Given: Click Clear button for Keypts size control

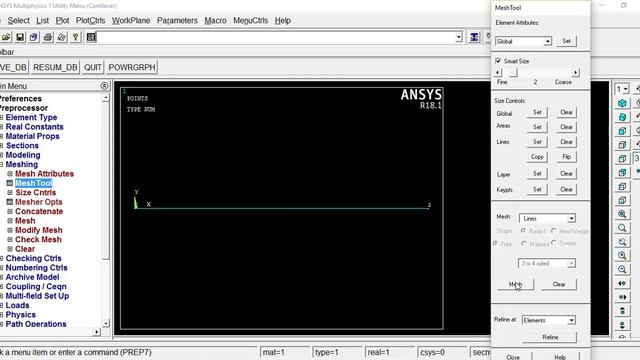Looking at the screenshot, I should (x=567, y=189).
